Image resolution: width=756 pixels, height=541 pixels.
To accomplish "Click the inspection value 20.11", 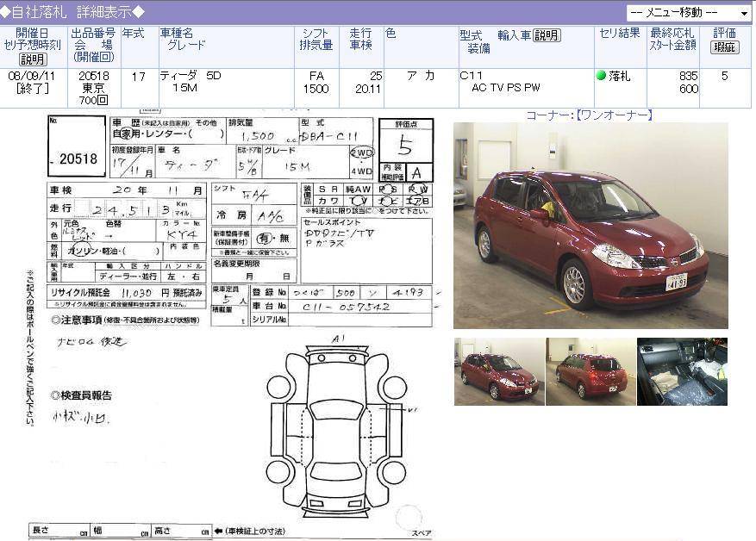I will tap(368, 89).
